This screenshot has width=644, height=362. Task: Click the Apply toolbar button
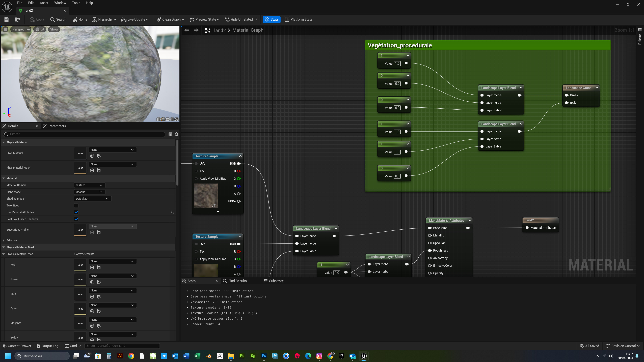point(37,19)
